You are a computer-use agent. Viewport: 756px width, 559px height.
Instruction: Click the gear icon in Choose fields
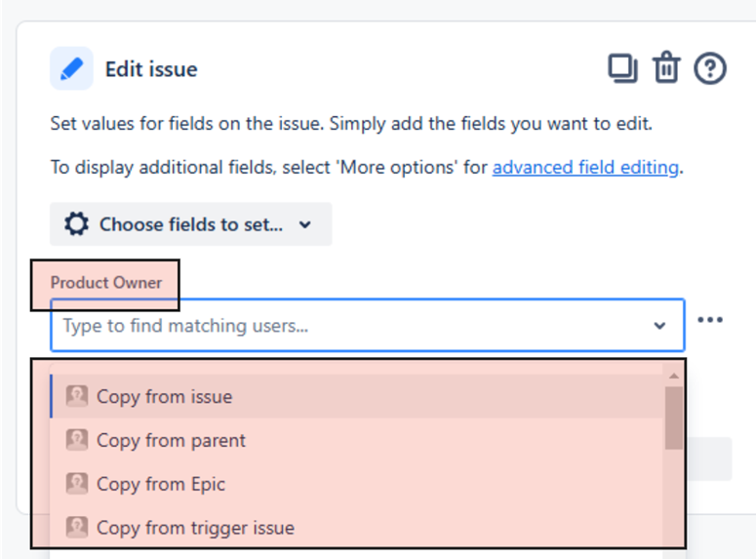77,224
